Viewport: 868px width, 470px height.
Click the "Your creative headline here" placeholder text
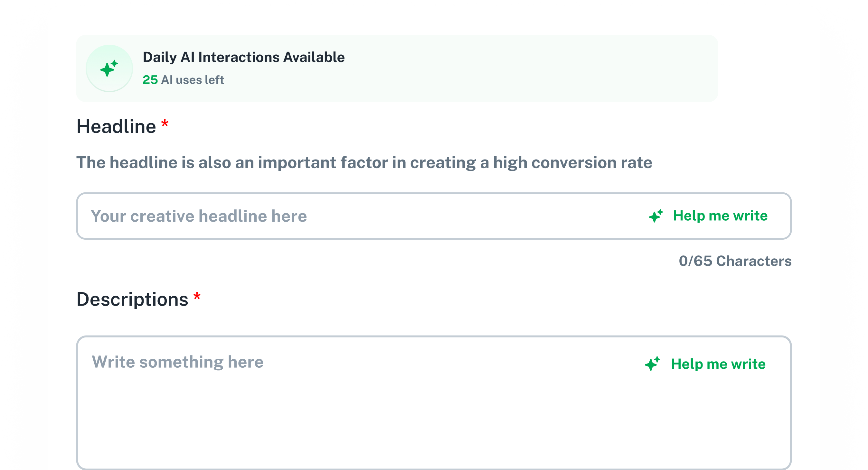click(198, 216)
